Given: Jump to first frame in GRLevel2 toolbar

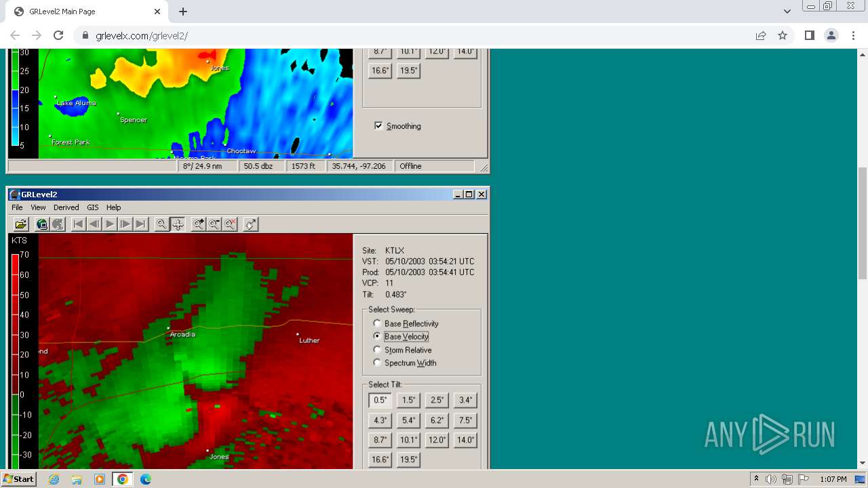Looking at the screenshot, I should pyautogui.click(x=79, y=224).
